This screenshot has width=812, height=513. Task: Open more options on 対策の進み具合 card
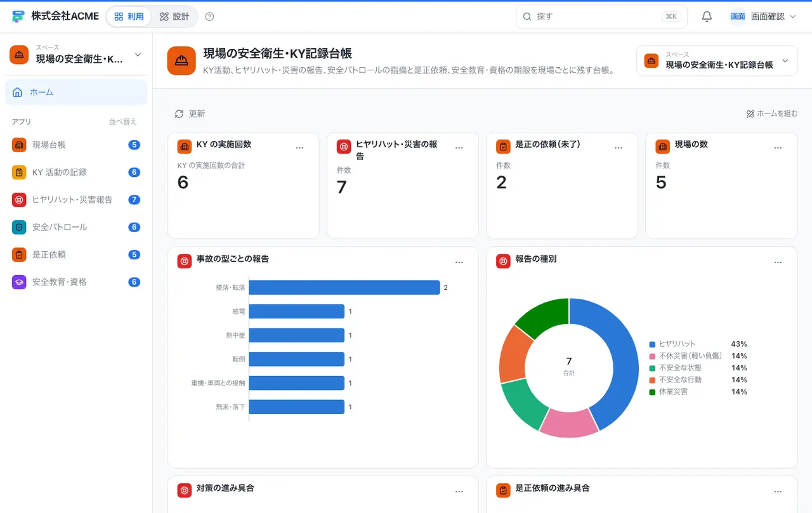click(x=459, y=491)
